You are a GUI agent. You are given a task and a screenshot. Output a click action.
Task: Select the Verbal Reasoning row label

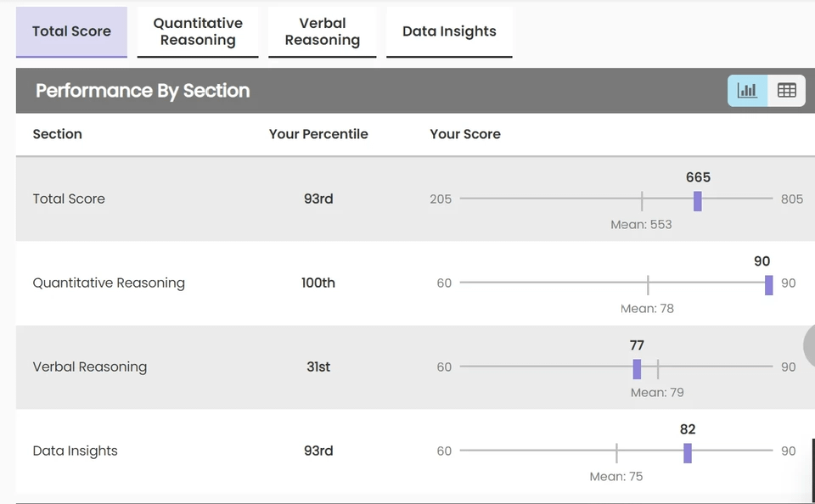coord(90,367)
